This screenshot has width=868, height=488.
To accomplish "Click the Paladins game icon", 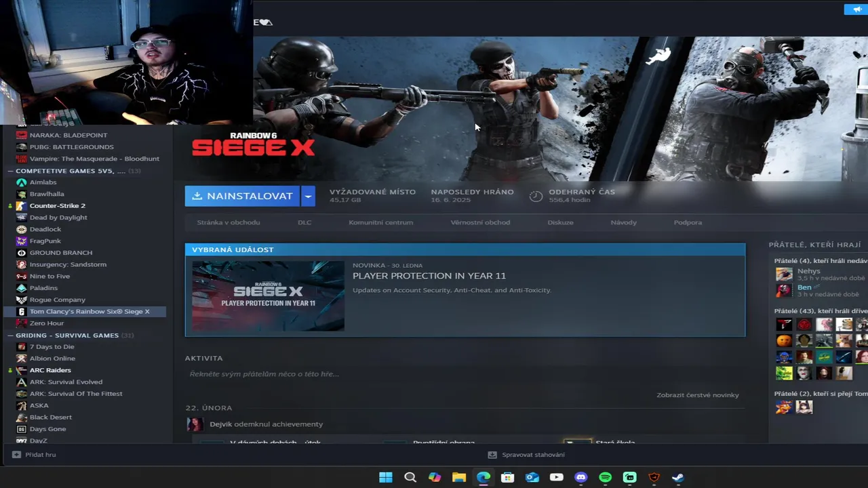I will [x=22, y=288].
